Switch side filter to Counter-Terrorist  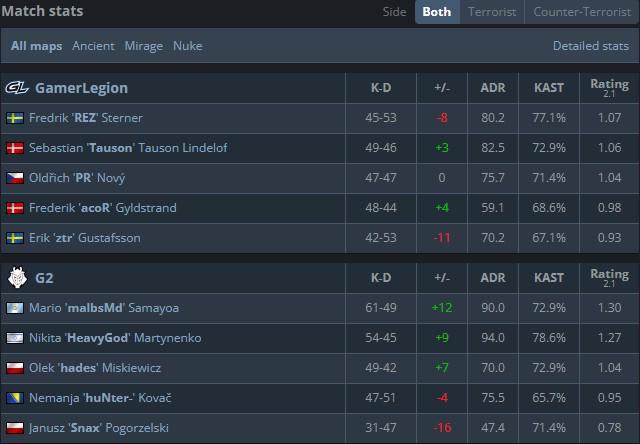582,12
